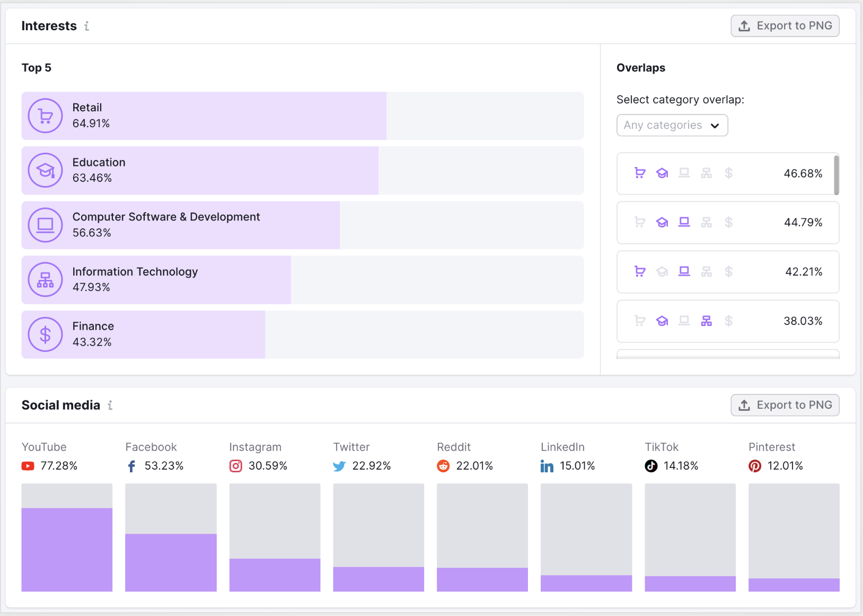
Task: Click the TikTok 14.18% value
Action: (x=681, y=466)
